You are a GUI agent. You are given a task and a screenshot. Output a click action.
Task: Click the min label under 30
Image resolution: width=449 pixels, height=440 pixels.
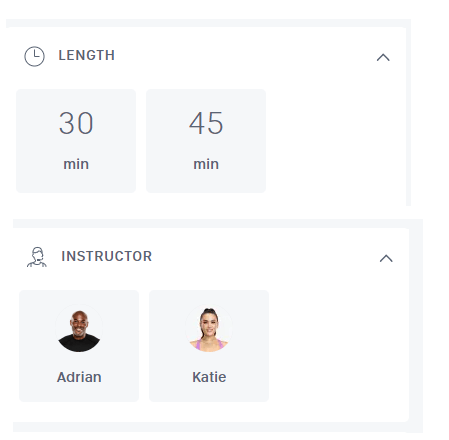[76, 164]
